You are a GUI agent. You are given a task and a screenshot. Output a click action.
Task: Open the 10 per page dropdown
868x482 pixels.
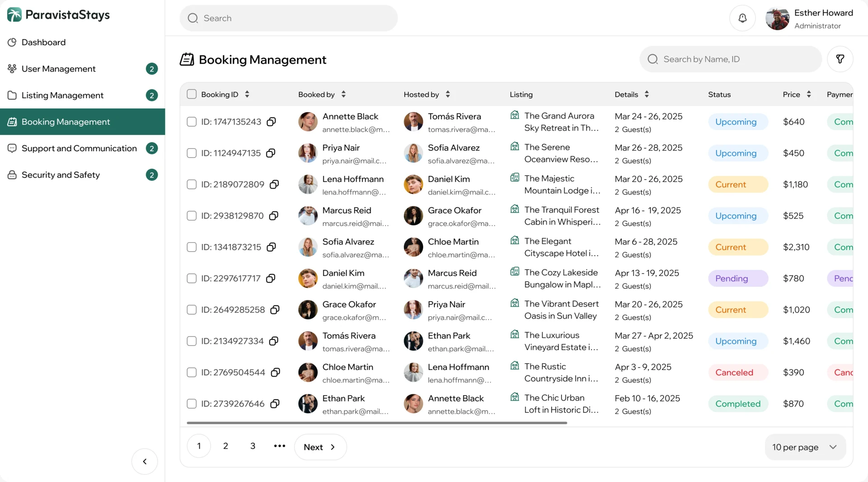[805, 447]
